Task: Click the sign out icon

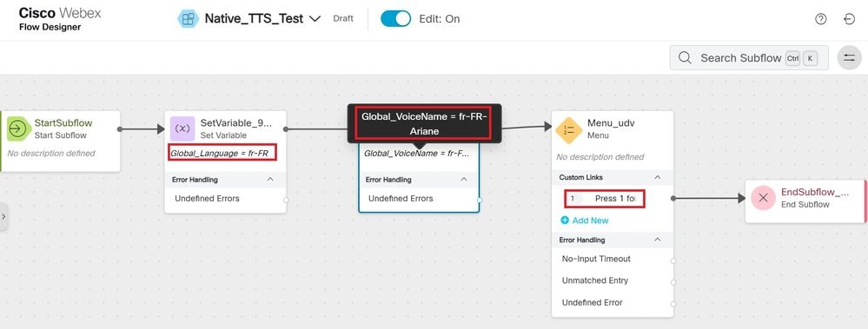Action: click(x=849, y=19)
